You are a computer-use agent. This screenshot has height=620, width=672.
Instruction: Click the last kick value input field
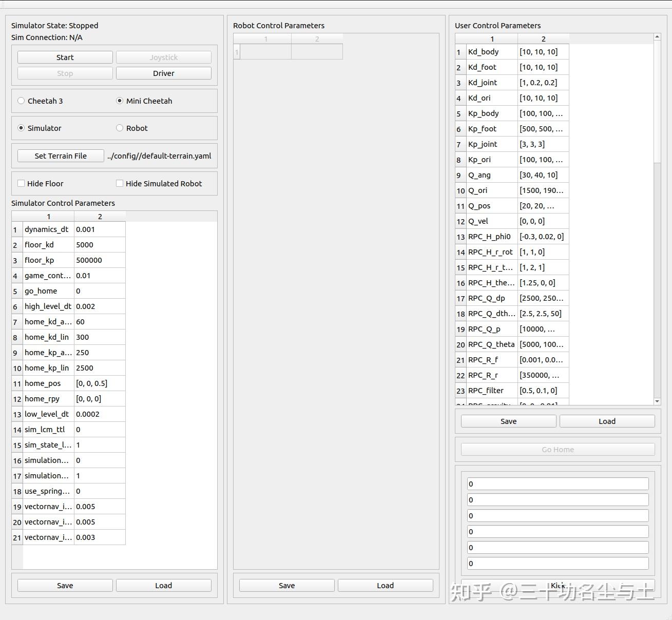tap(558, 564)
